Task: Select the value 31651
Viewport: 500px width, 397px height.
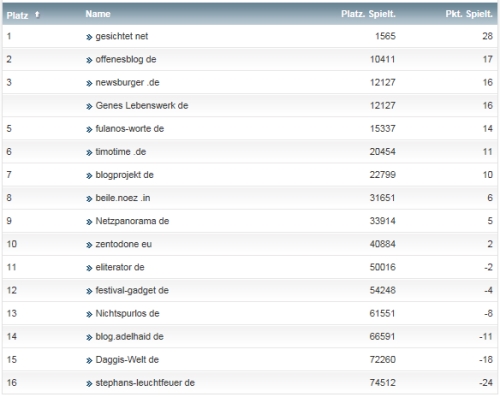Action: pyautogui.click(x=382, y=198)
